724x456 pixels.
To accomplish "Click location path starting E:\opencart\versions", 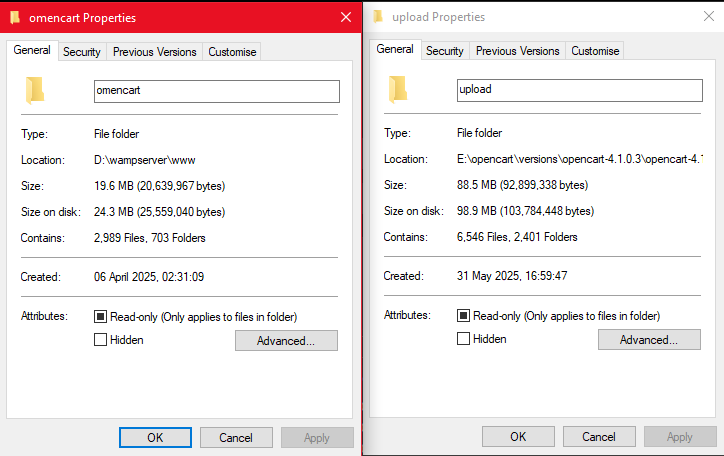I will (x=580, y=159).
